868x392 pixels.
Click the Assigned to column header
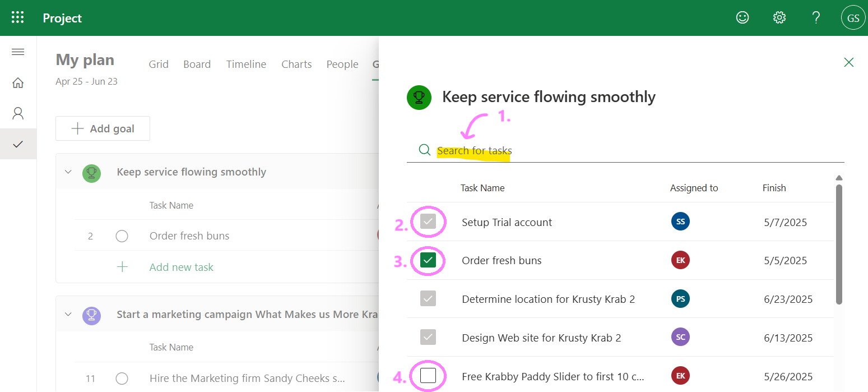pos(694,188)
